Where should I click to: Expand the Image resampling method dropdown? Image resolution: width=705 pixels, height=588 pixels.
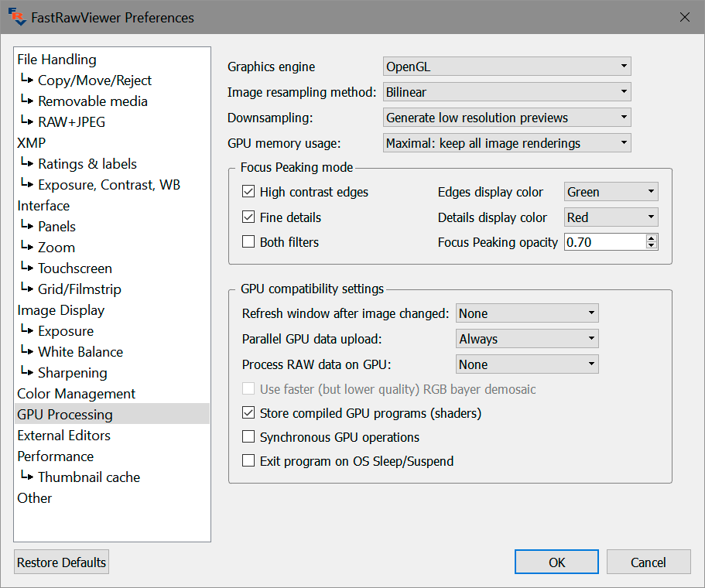click(507, 92)
